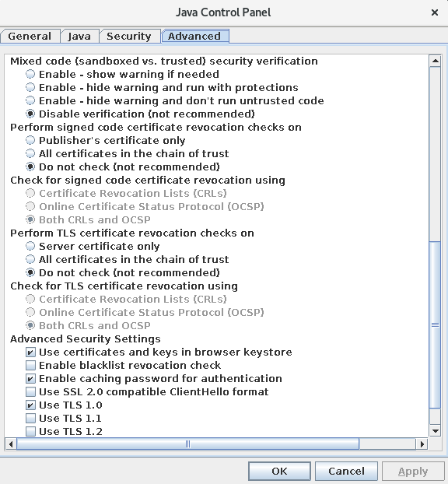The width and height of the screenshot is (448, 484).
Task: Click Perform signed code certificate revocation checks heading
Action: tap(156, 127)
